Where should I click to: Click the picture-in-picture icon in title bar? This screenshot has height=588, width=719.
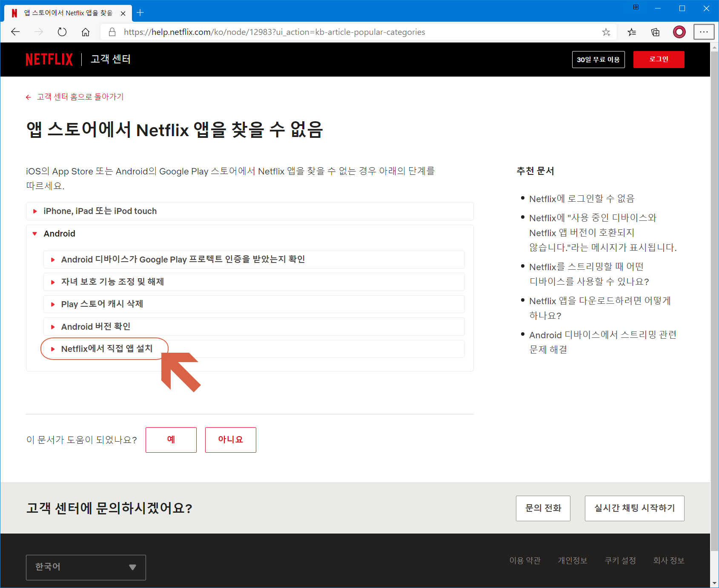pyautogui.click(x=636, y=7)
